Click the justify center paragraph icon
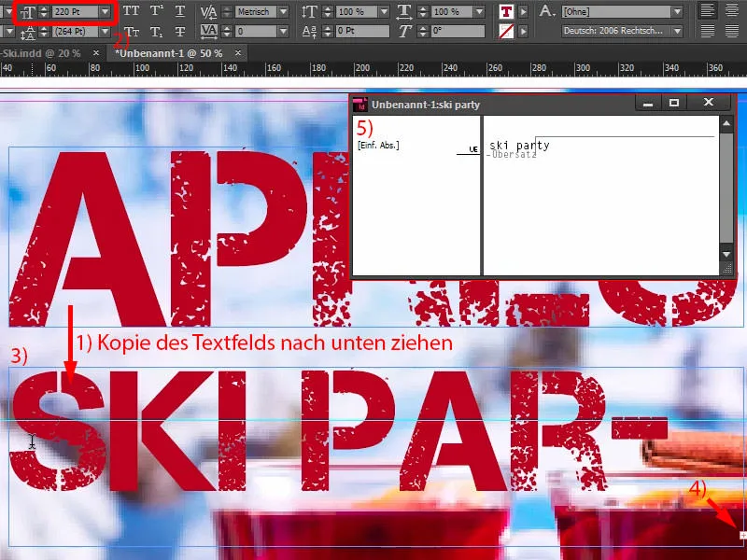 732,32
